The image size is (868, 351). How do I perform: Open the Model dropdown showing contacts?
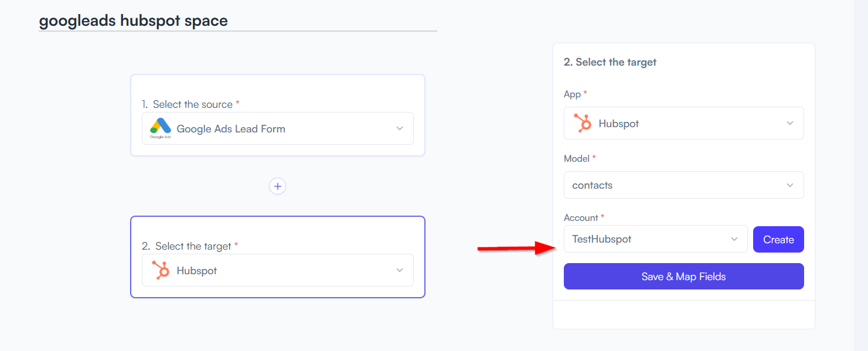pos(684,185)
